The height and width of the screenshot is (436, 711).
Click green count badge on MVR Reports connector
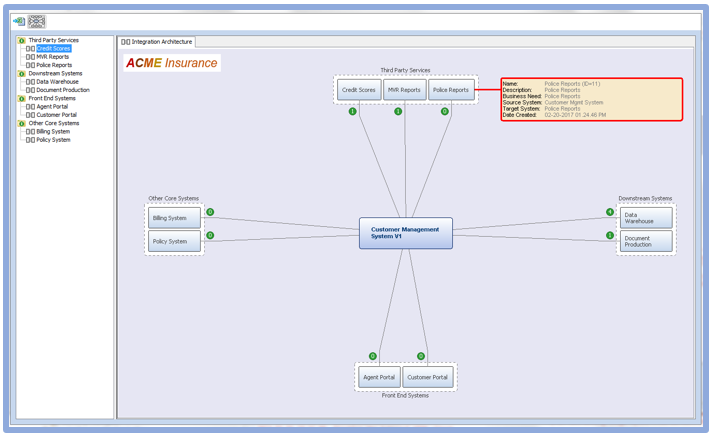click(x=398, y=111)
